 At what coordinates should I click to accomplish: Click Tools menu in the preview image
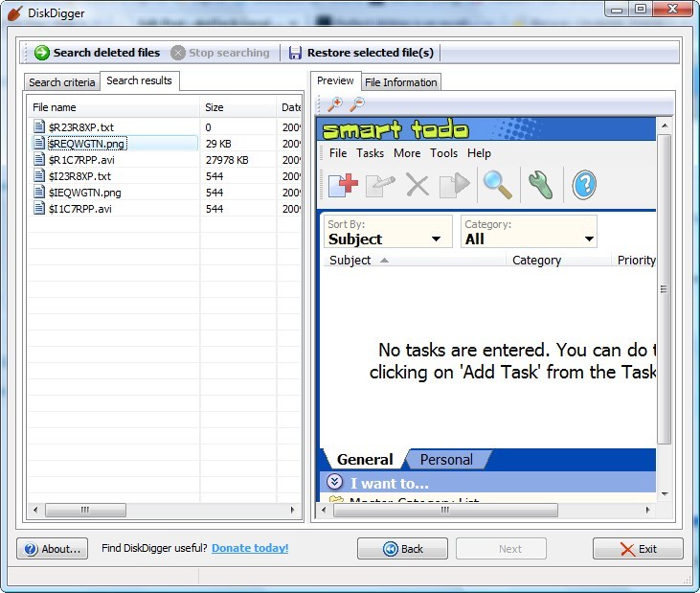pos(443,153)
